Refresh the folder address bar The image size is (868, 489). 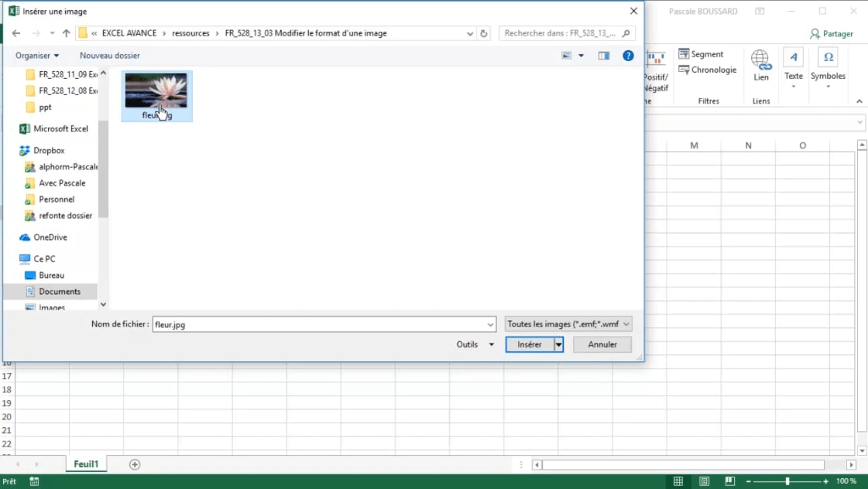[484, 33]
